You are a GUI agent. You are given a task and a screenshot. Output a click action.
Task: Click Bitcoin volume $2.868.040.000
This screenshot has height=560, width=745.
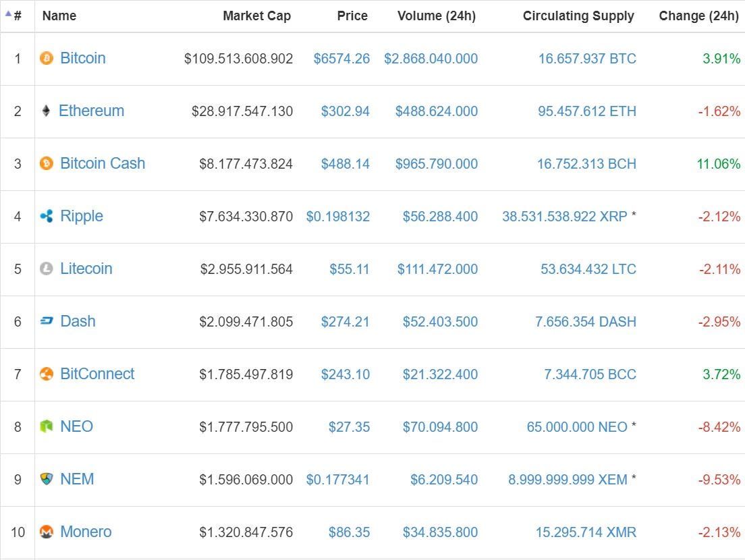tap(431, 59)
